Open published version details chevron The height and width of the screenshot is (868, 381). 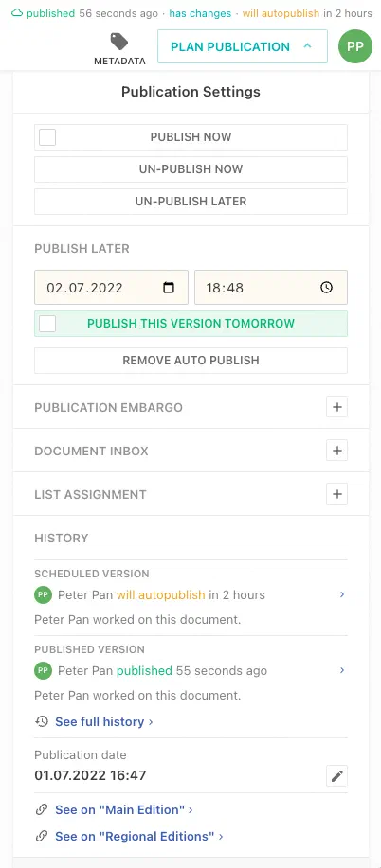(342, 670)
